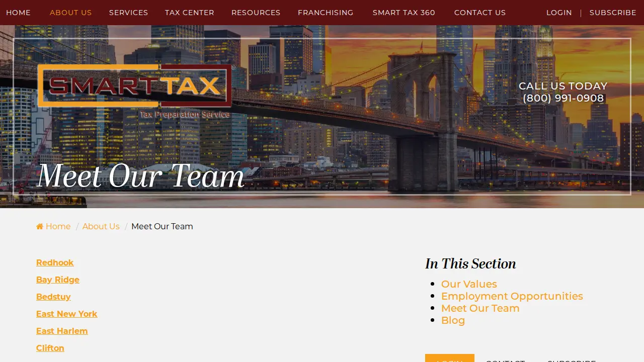Click the CALL US TODAY text

pyautogui.click(x=563, y=86)
